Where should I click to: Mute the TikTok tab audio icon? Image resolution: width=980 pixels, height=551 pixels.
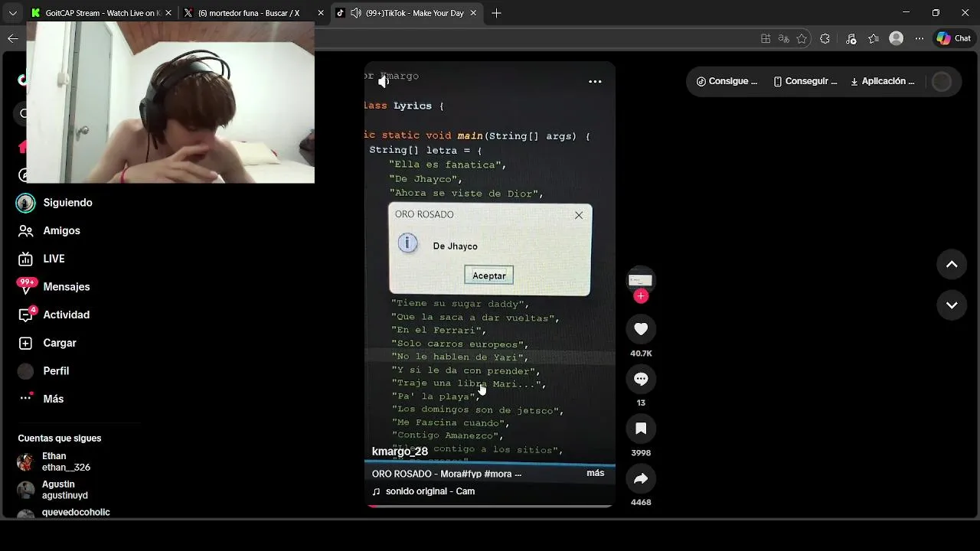pyautogui.click(x=356, y=13)
